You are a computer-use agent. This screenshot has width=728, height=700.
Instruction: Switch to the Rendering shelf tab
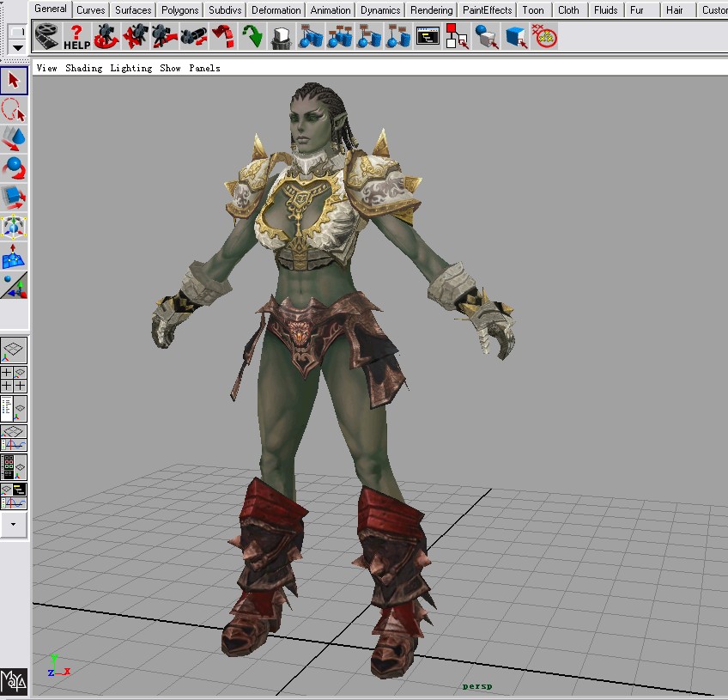click(x=431, y=10)
